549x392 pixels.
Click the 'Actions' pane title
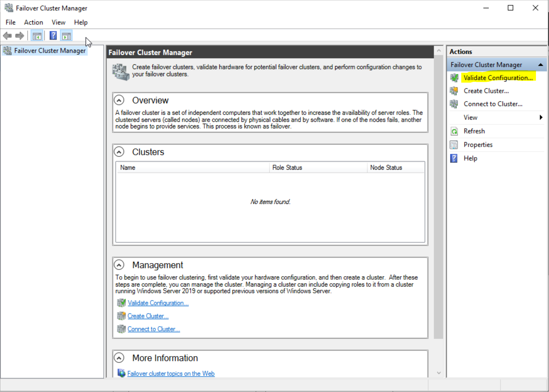click(461, 52)
